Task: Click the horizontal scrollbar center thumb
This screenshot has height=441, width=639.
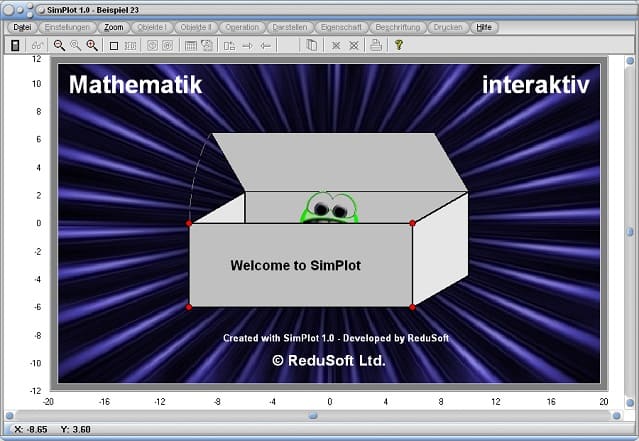Action: click(x=313, y=416)
